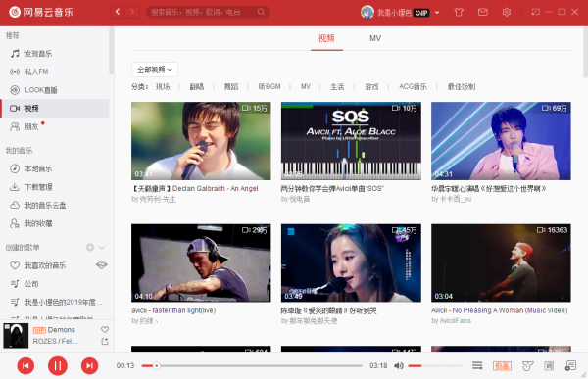
Task: Go forward with the right arrow button
Action: tap(132, 12)
